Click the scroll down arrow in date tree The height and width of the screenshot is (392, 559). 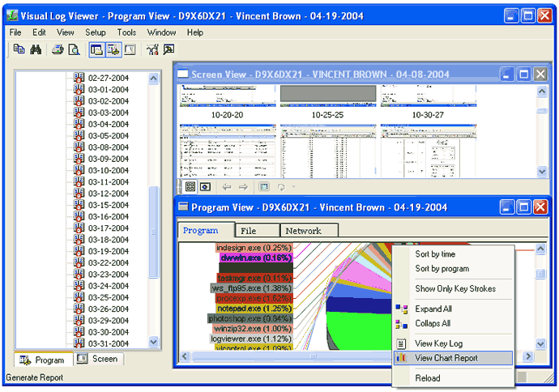[154, 342]
